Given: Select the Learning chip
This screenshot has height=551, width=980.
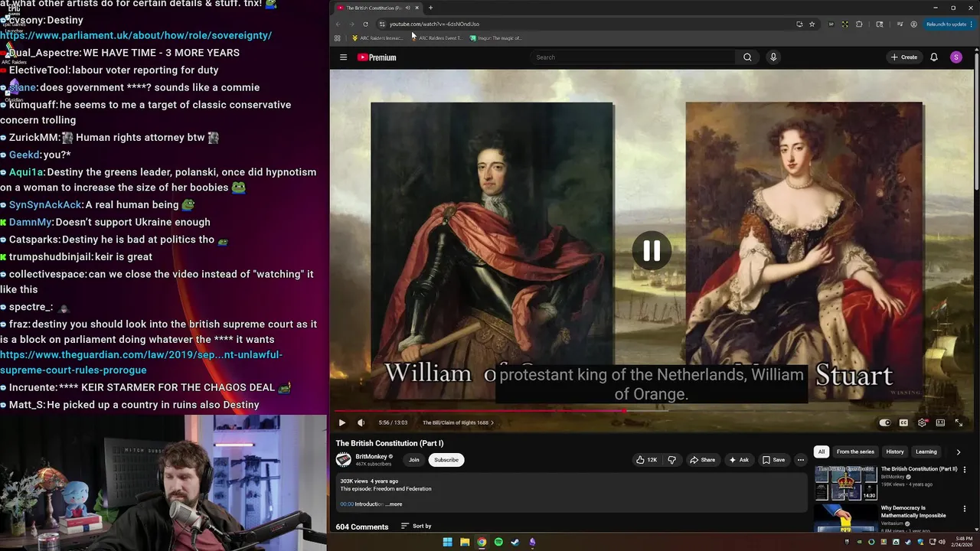Looking at the screenshot, I should coord(926,452).
